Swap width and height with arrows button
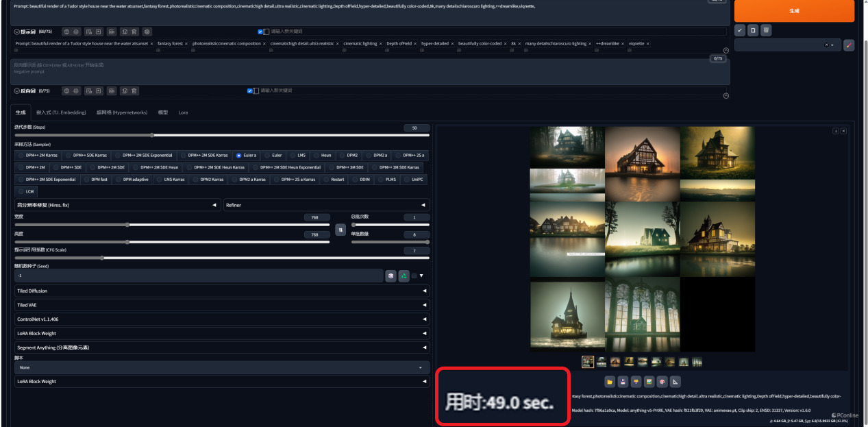 [x=340, y=230]
